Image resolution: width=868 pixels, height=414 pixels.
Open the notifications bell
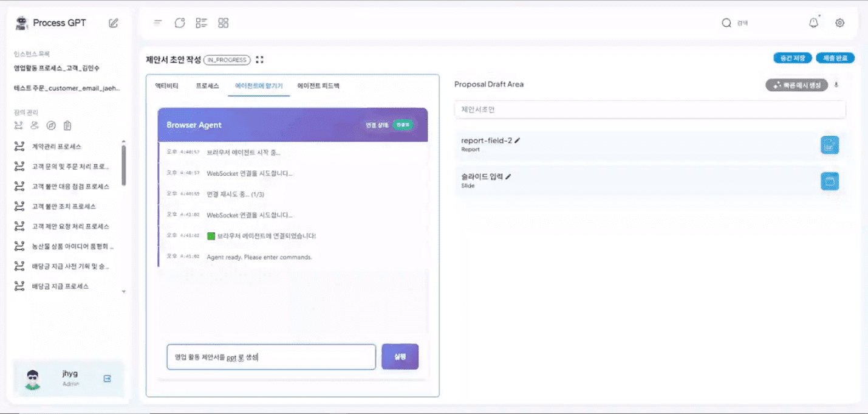coord(813,23)
